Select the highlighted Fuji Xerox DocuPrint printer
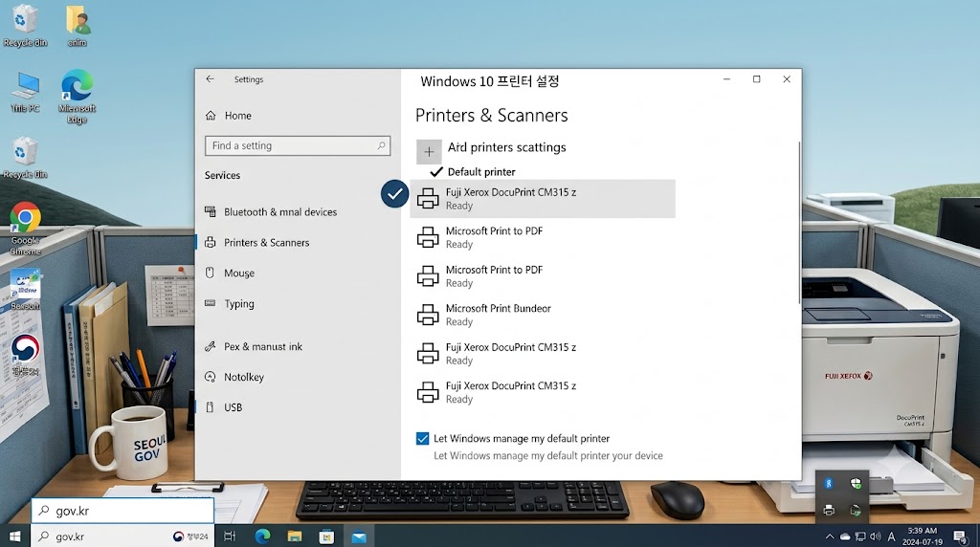This screenshot has height=547, width=980. point(543,199)
